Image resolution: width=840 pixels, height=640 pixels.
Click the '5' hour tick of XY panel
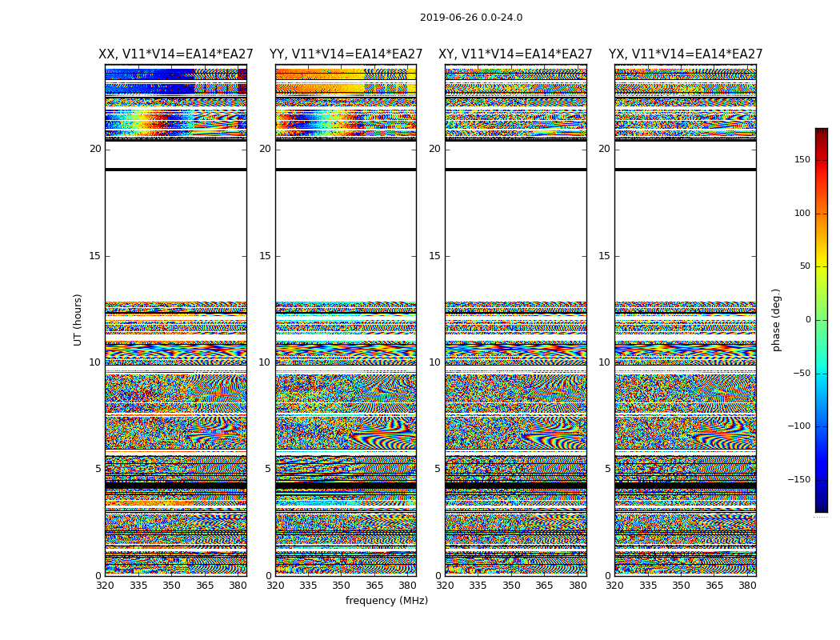coord(438,469)
